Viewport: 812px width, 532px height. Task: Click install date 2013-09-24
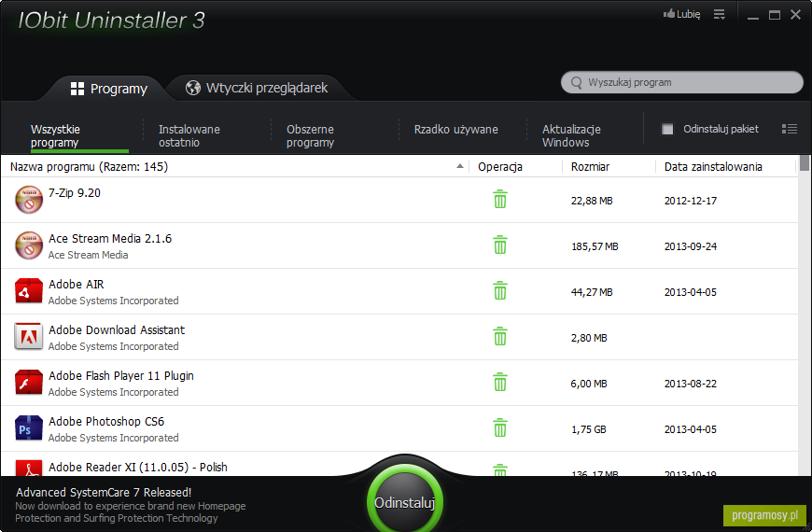point(691,246)
